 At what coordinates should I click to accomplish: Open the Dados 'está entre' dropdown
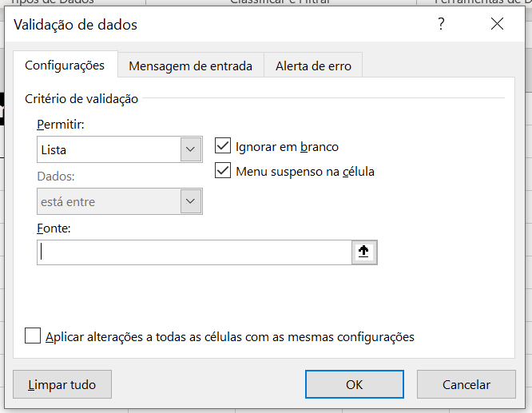point(190,202)
